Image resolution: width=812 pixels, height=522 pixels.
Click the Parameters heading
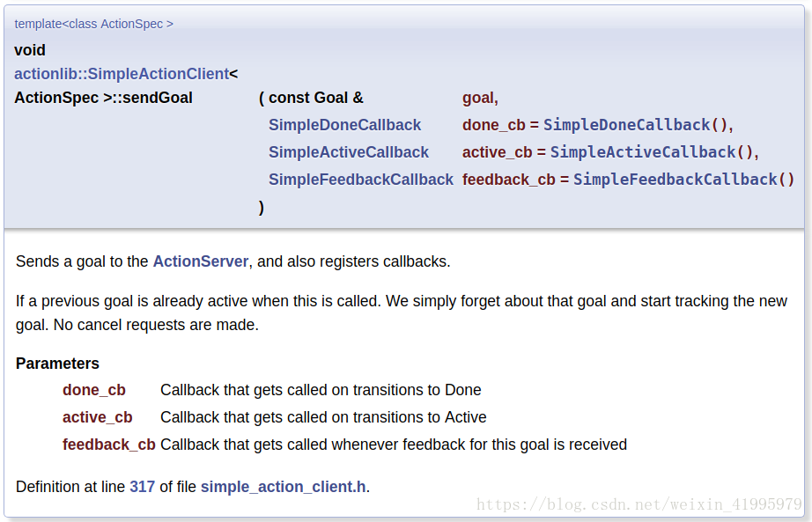pyautogui.click(x=57, y=364)
